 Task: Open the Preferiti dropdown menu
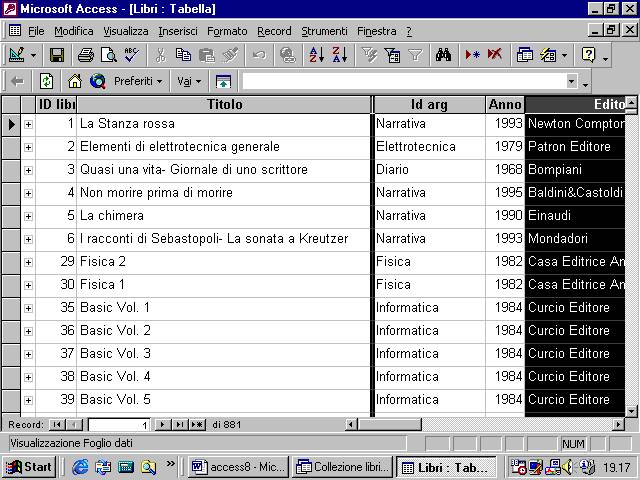point(138,81)
